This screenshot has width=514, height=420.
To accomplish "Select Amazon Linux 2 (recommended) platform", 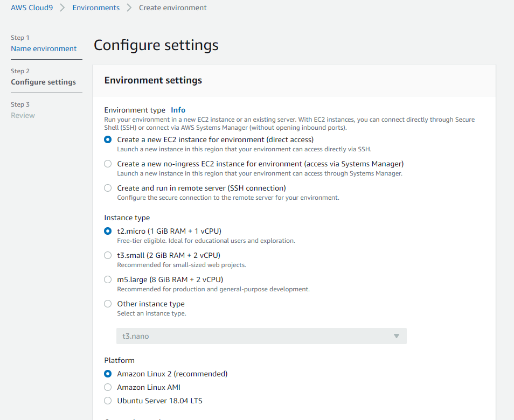I will point(108,374).
